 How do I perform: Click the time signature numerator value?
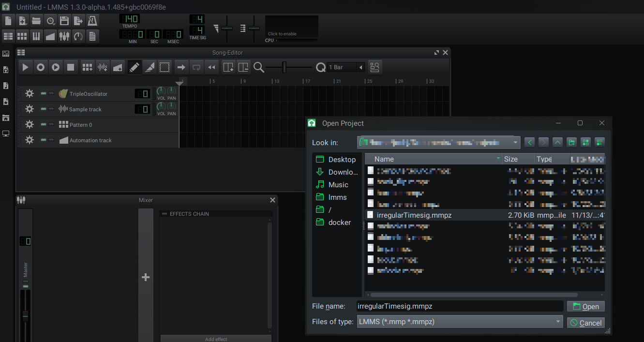(197, 19)
